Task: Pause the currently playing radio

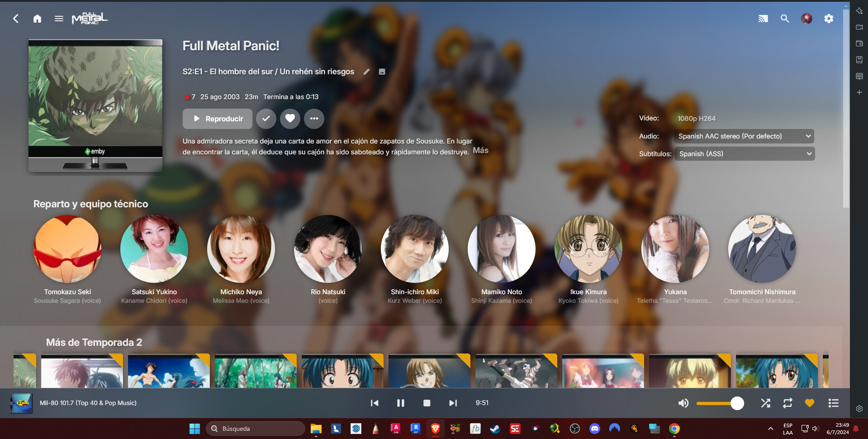Action: point(401,403)
